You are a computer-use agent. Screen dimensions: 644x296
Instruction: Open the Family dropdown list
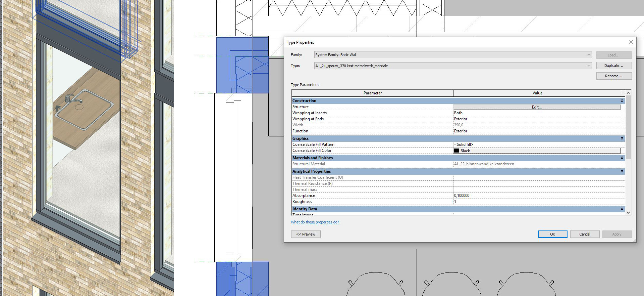tap(589, 55)
